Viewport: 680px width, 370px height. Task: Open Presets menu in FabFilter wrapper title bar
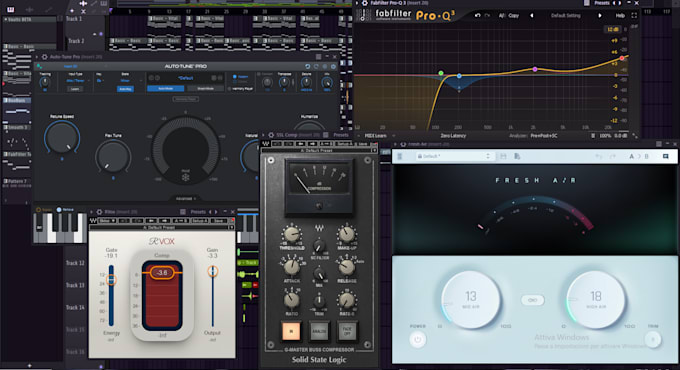click(x=602, y=3)
